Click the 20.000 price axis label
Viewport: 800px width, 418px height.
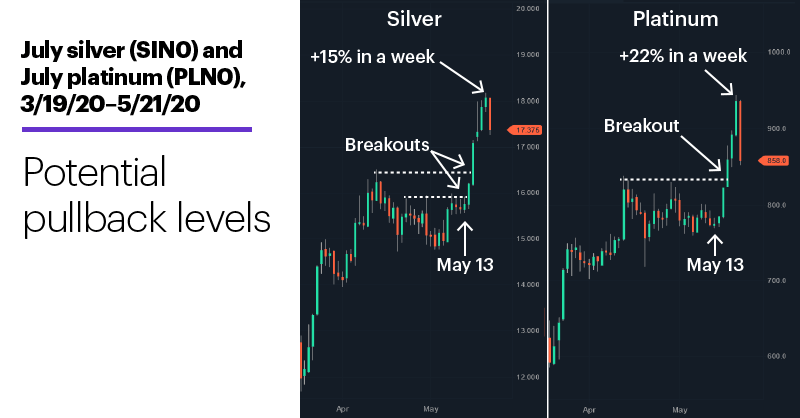[x=528, y=9]
